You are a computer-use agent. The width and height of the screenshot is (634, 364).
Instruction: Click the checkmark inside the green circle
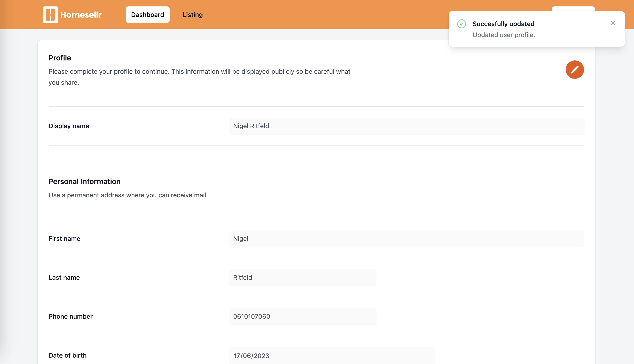pyautogui.click(x=462, y=24)
